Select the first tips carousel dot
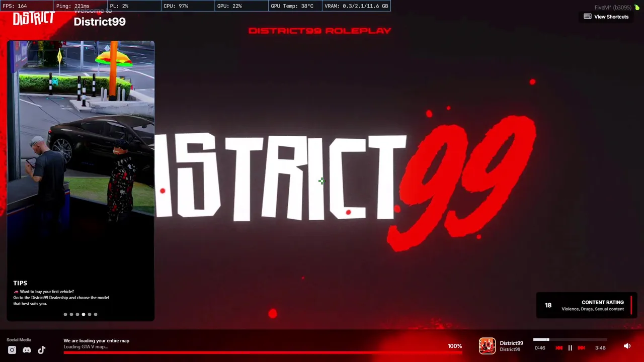Image resolution: width=644 pixels, height=362 pixels. [65, 314]
